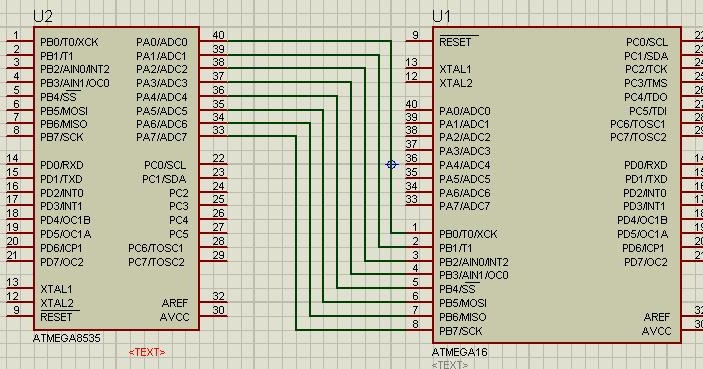Click pin PA2/ADC2 on U2
The height and width of the screenshot is (369, 703).
click(162, 69)
